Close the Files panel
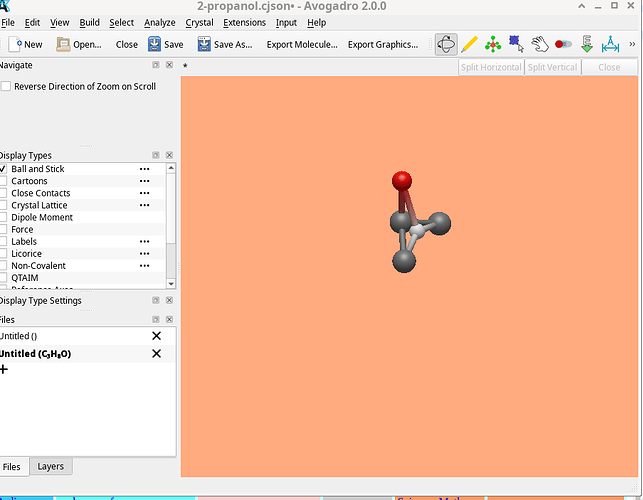This screenshot has height=500, width=643. click(x=169, y=319)
